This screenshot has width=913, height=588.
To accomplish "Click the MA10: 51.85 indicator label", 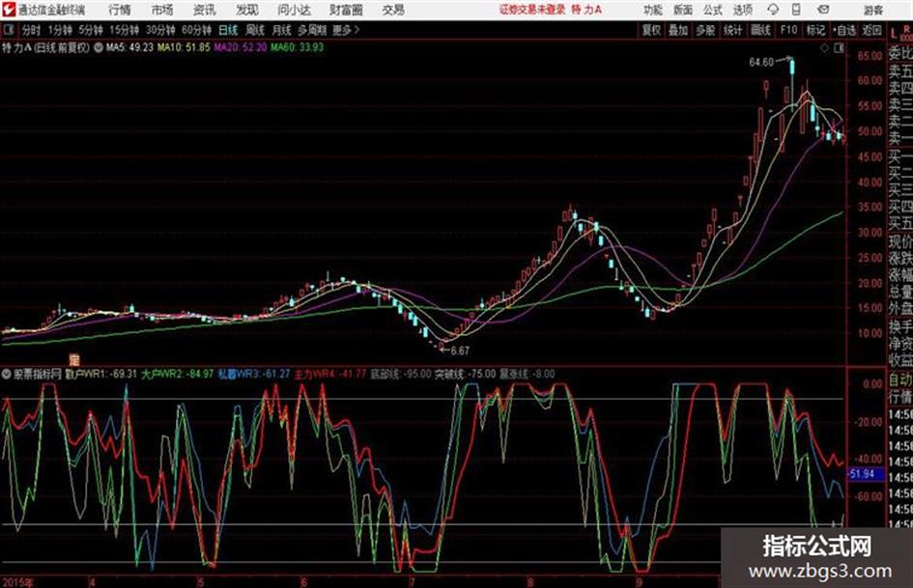I will pos(184,47).
